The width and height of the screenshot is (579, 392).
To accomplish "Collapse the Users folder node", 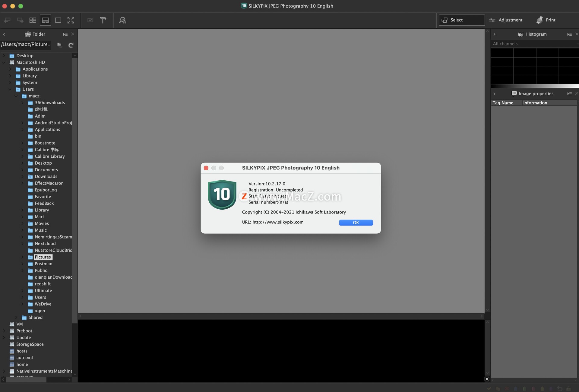I will click(10, 89).
